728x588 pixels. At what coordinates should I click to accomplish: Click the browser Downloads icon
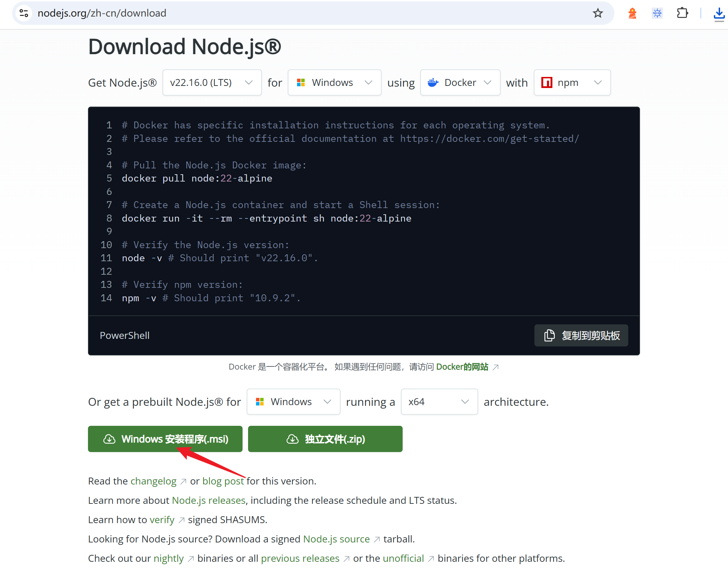coord(719,14)
